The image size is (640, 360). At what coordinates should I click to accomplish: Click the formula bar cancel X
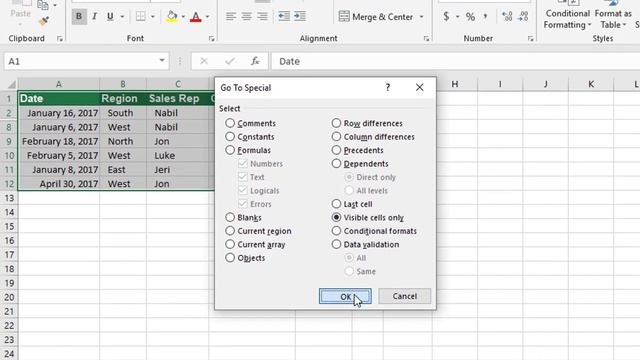click(204, 61)
